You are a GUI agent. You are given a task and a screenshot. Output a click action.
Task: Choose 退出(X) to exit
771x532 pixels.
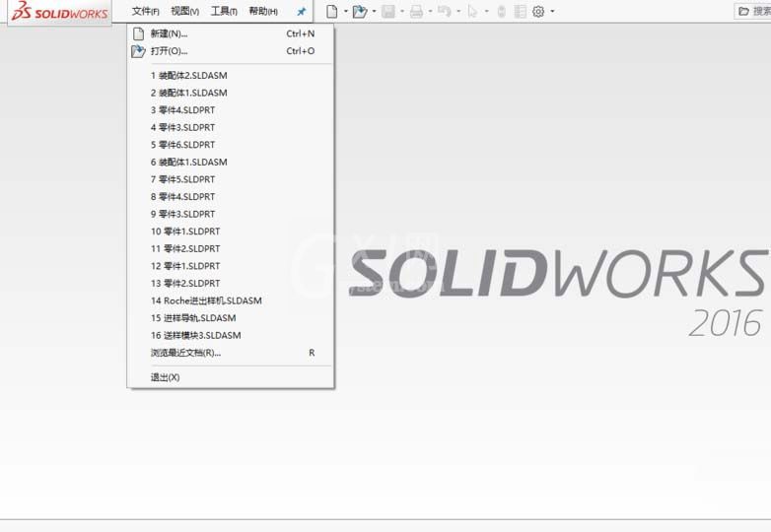click(231, 377)
